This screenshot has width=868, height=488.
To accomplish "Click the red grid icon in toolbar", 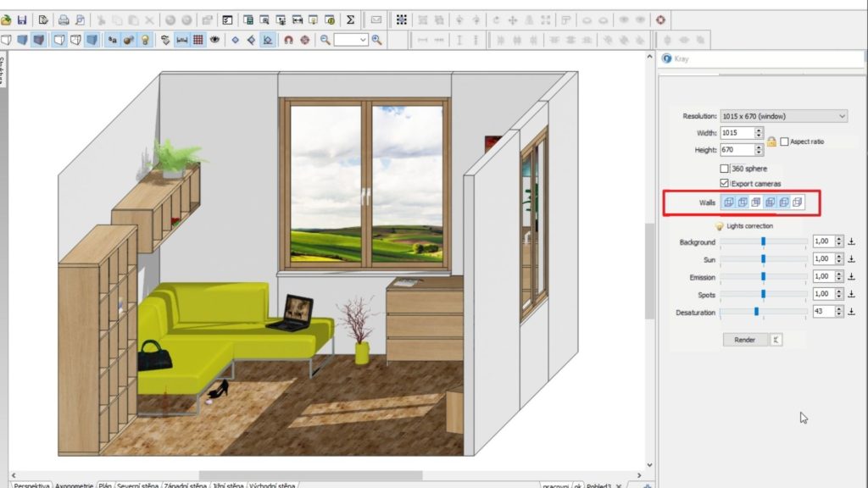I will [198, 39].
